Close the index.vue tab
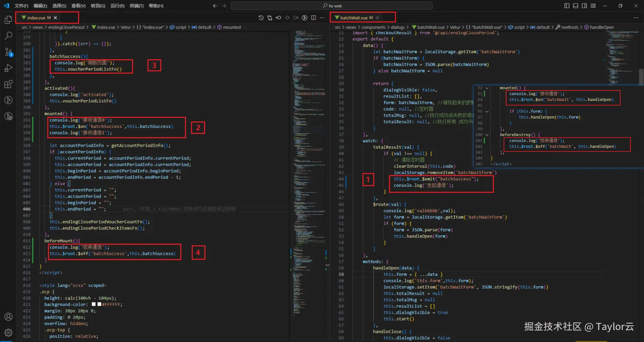 coord(55,18)
